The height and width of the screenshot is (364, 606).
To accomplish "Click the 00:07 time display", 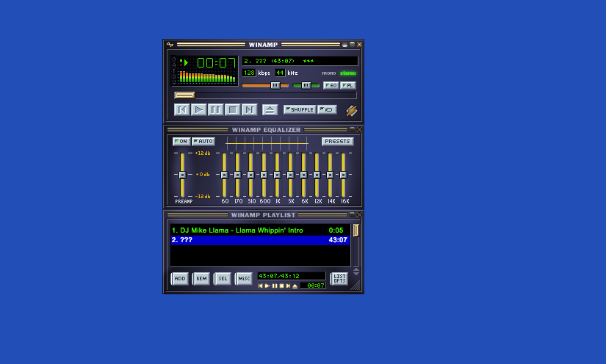I will point(216,63).
